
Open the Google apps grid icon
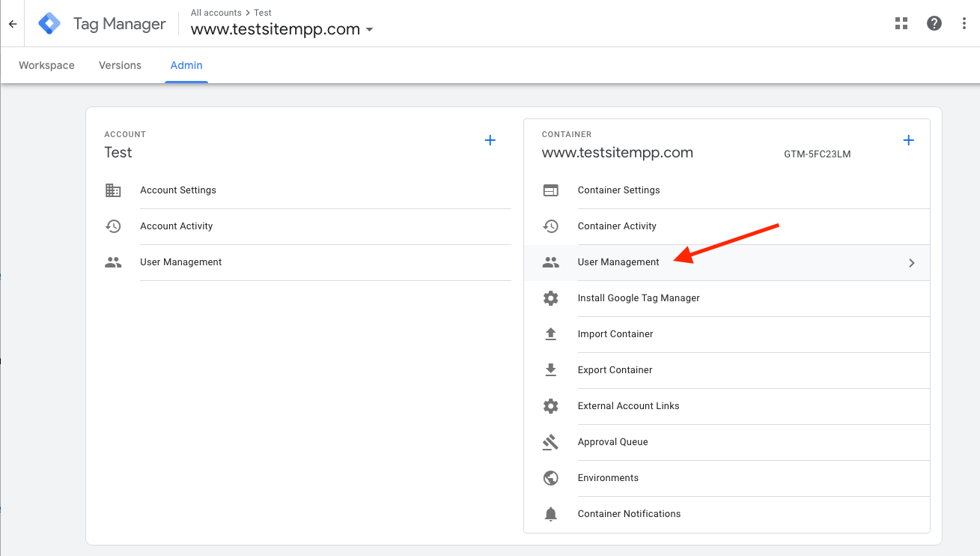[901, 23]
